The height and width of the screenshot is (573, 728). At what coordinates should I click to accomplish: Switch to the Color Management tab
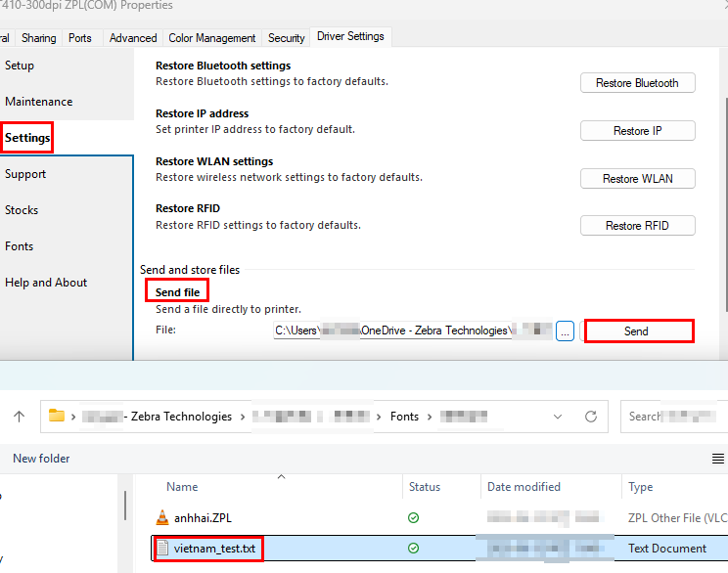coord(211,38)
